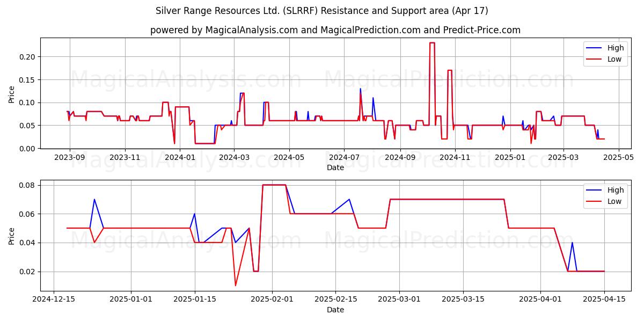Click the '2025-01-15' x-axis label
This screenshot has width=644, height=322.
click(195, 300)
